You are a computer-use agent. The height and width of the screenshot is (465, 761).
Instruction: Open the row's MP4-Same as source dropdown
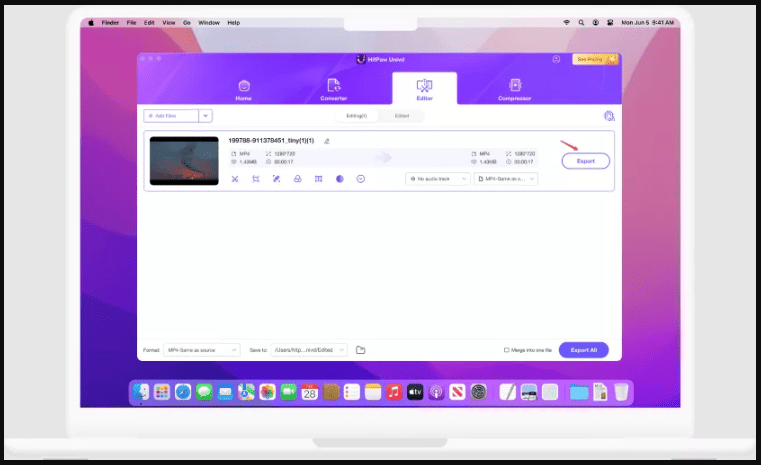coord(506,179)
